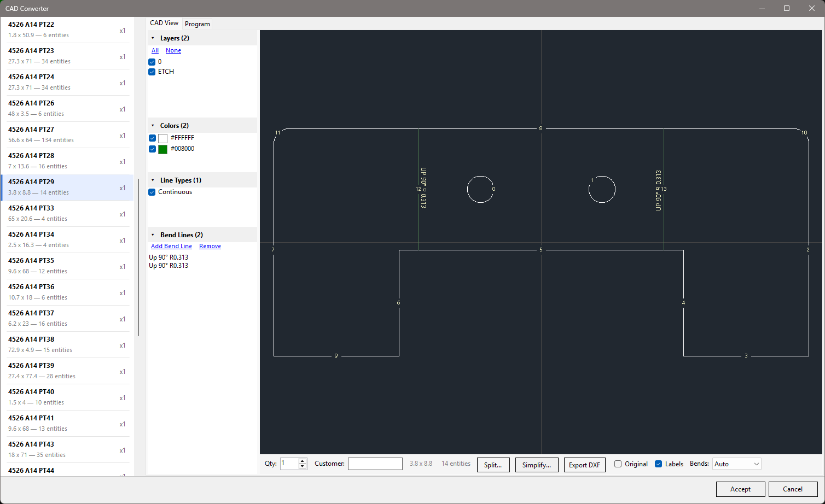Collapse the Bend Lines panel
The image size is (825, 504).
tap(153, 235)
